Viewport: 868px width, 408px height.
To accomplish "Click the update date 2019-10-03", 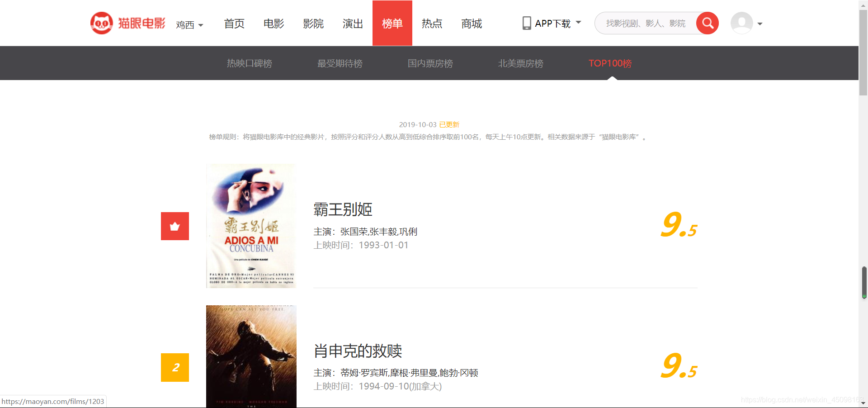I will (418, 124).
